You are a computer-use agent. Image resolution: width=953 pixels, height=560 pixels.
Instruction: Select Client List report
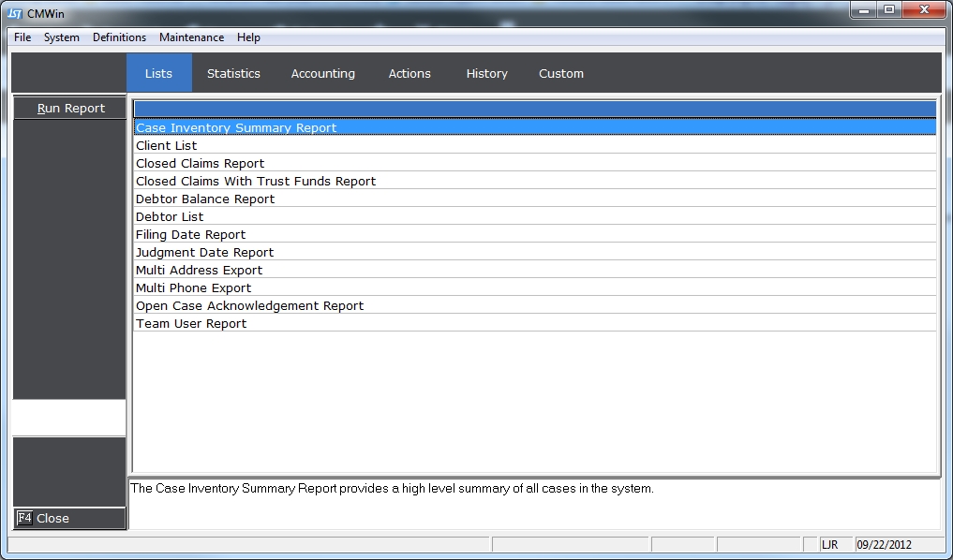[x=167, y=146]
